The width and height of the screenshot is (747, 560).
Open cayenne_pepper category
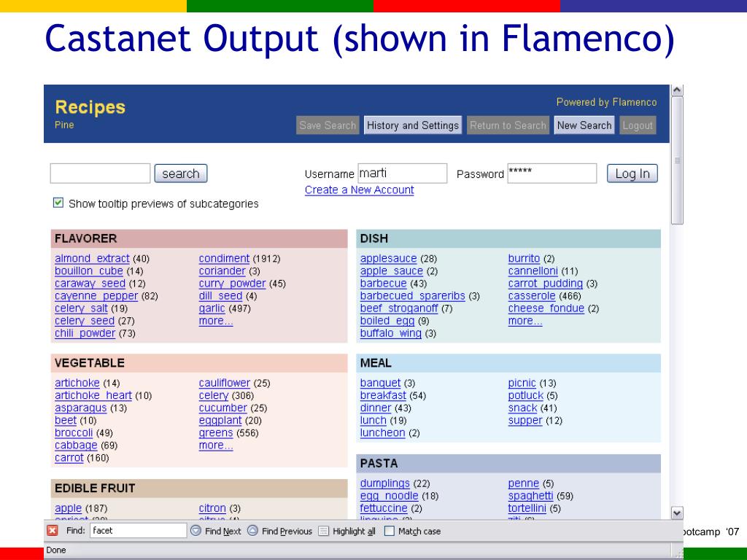click(x=96, y=296)
